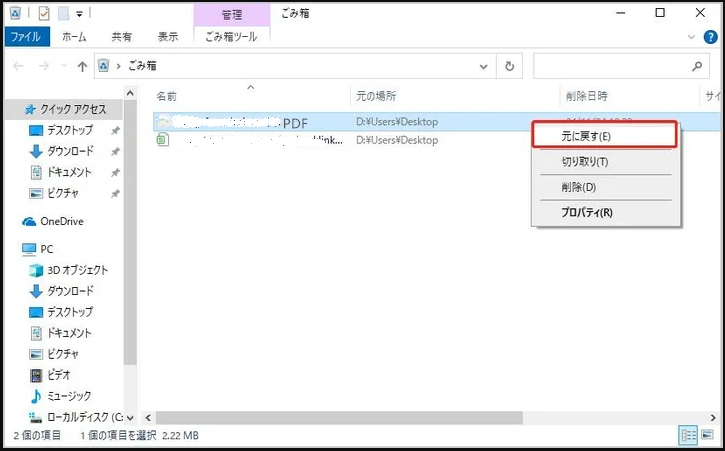Image resolution: width=725 pixels, height=451 pixels.
Task: Go forward with the right arrow
Action: pyautogui.click(x=44, y=67)
